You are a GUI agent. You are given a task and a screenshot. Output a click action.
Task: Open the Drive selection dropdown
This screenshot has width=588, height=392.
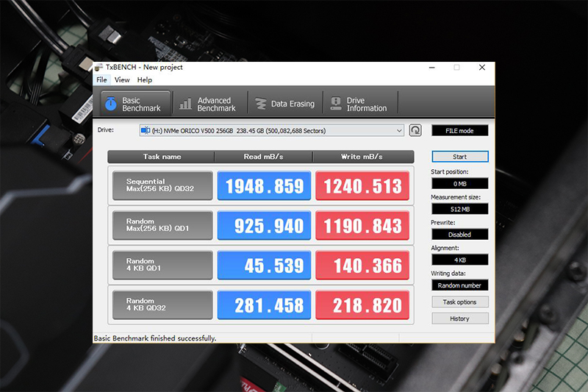point(271,130)
